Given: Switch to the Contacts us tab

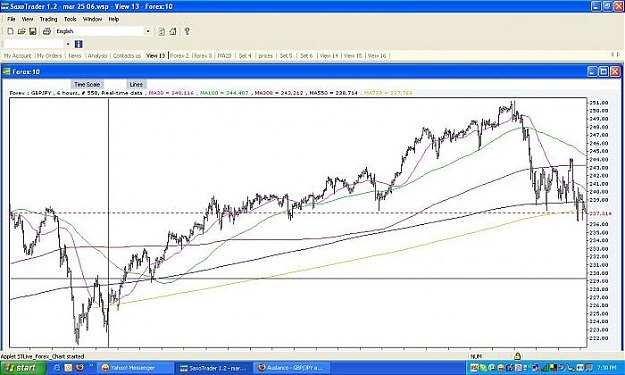Looking at the screenshot, I should pyautogui.click(x=127, y=56).
